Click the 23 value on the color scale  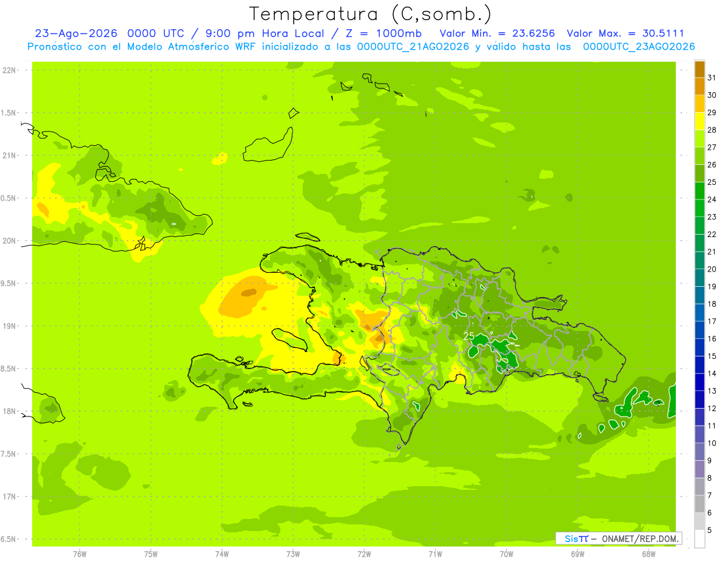click(712, 217)
